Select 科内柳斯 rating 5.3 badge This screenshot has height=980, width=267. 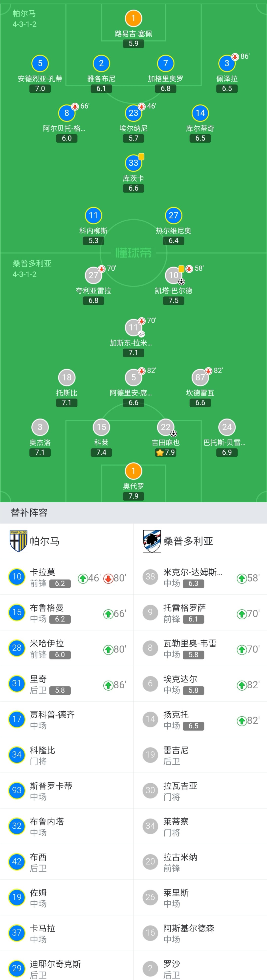click(x=93, y=240)
